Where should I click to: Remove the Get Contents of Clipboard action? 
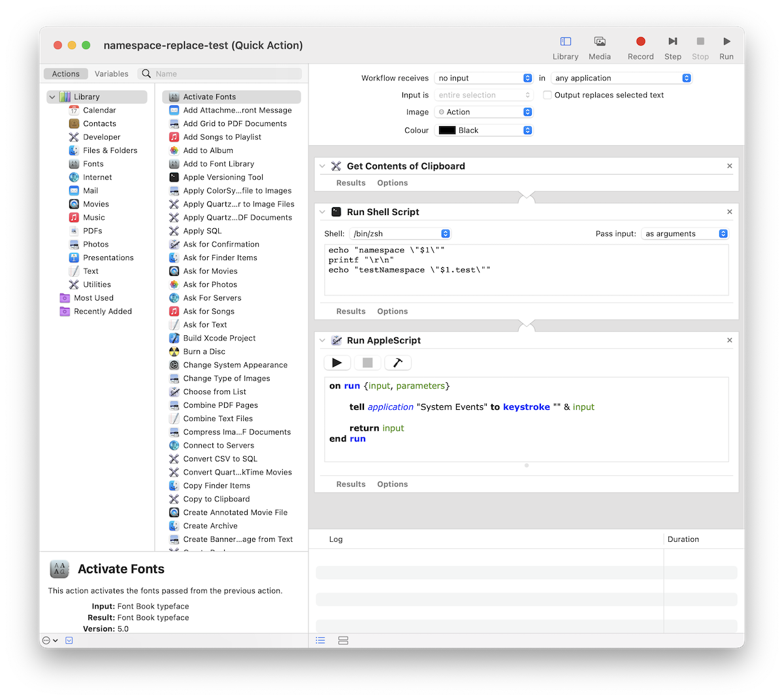730,166
